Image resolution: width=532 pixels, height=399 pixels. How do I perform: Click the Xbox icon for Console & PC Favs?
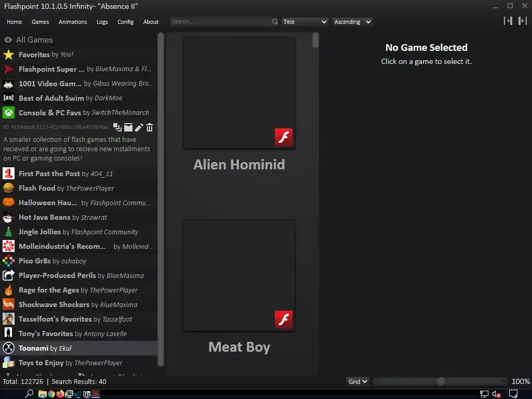pyautogui.click(x=8, y=113)
